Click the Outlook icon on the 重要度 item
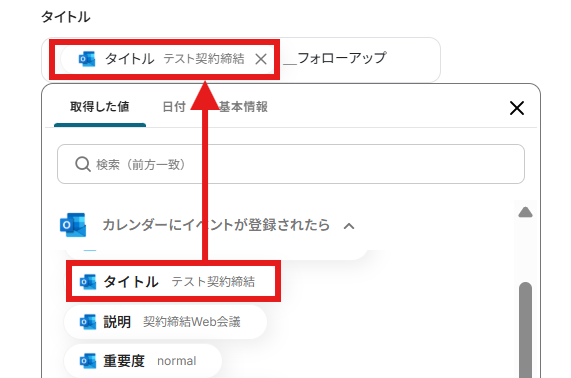Screen dimensions: 571x378 [88, 361]
